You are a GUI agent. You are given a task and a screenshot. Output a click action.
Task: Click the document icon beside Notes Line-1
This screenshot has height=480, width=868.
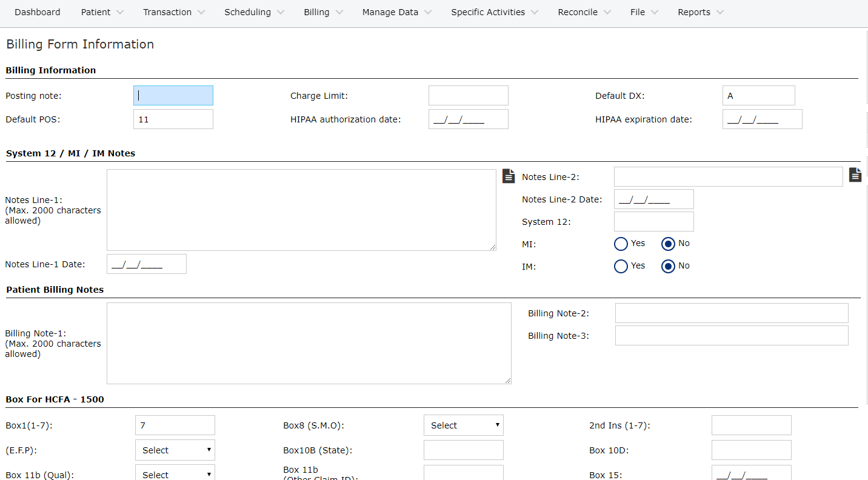[509, 176]
